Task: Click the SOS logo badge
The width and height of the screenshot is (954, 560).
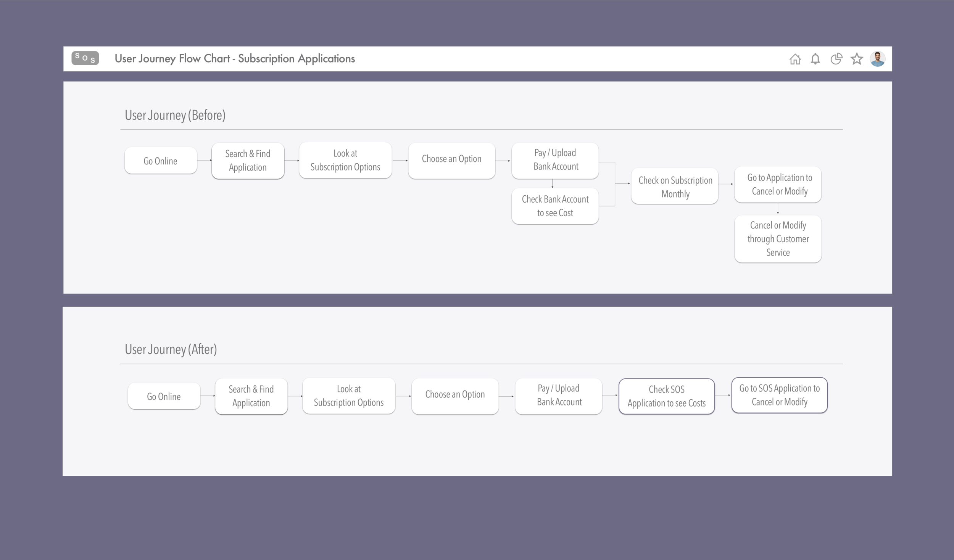Action: 85,58
